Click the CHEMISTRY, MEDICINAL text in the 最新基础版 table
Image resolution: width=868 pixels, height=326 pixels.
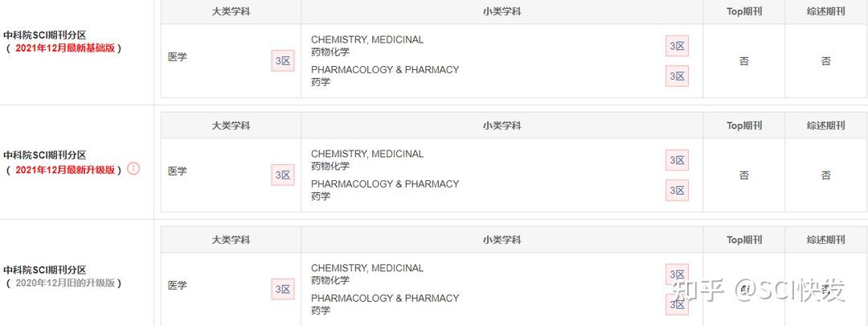click(x=367, y=39)
